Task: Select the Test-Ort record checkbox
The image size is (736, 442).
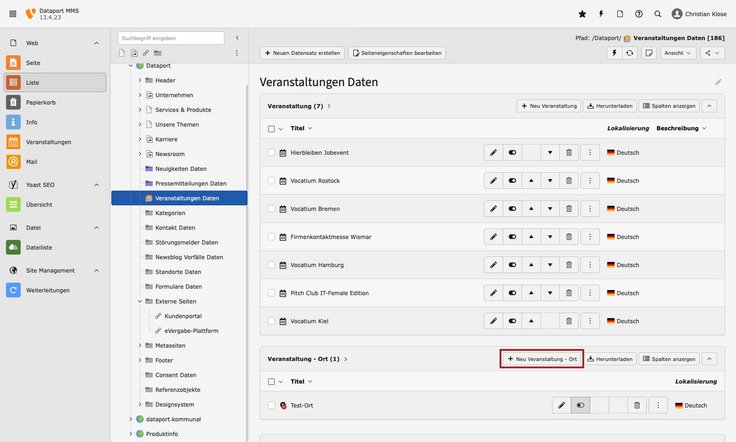Action: [x=271, y=405]
